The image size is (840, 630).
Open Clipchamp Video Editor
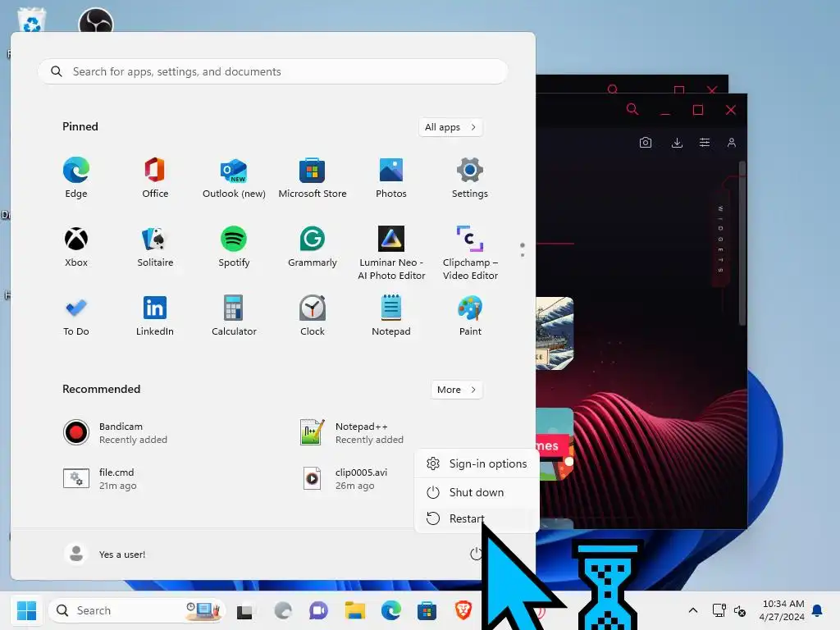point(470,253)
